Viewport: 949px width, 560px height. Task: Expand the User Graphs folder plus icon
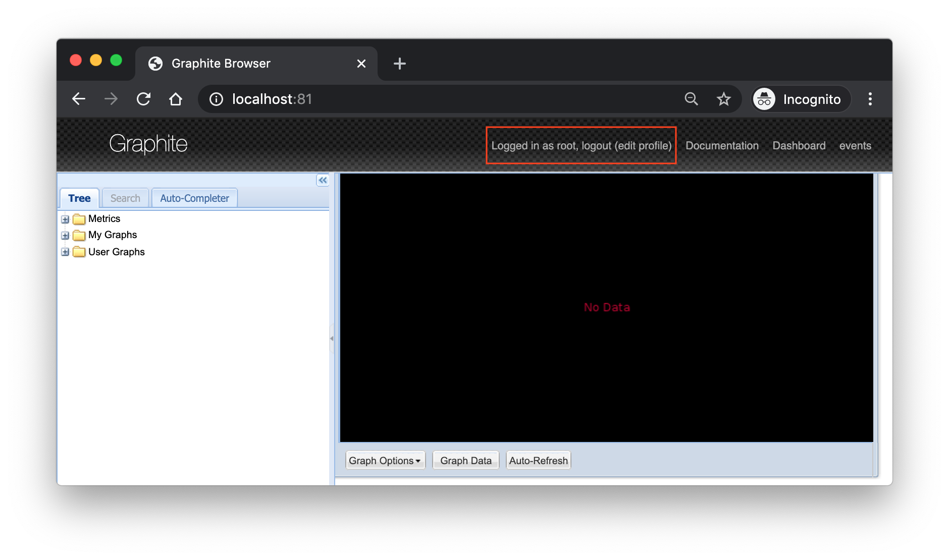pos(65,252)
